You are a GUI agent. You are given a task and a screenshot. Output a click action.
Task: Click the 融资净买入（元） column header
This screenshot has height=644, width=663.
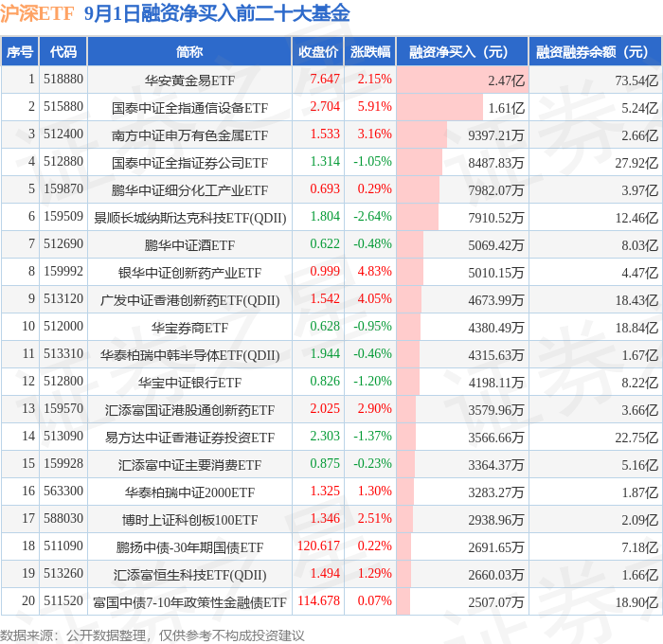coord(462,51)
